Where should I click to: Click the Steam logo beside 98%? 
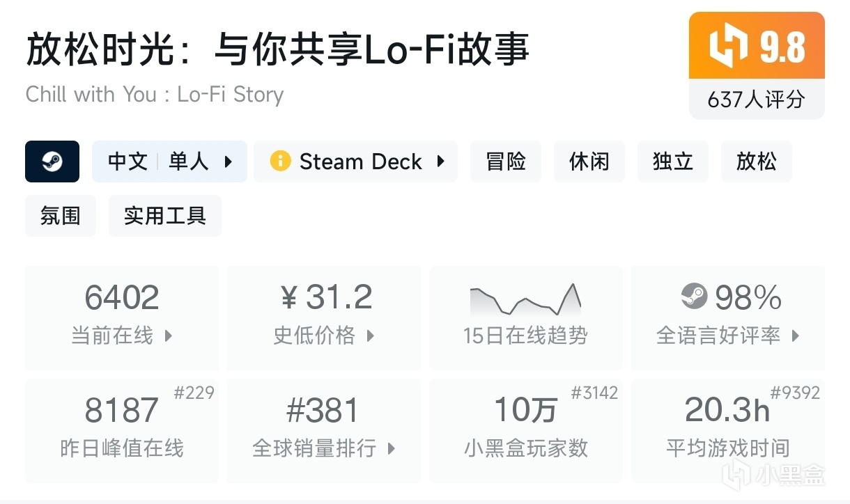[x=694, y=298]
